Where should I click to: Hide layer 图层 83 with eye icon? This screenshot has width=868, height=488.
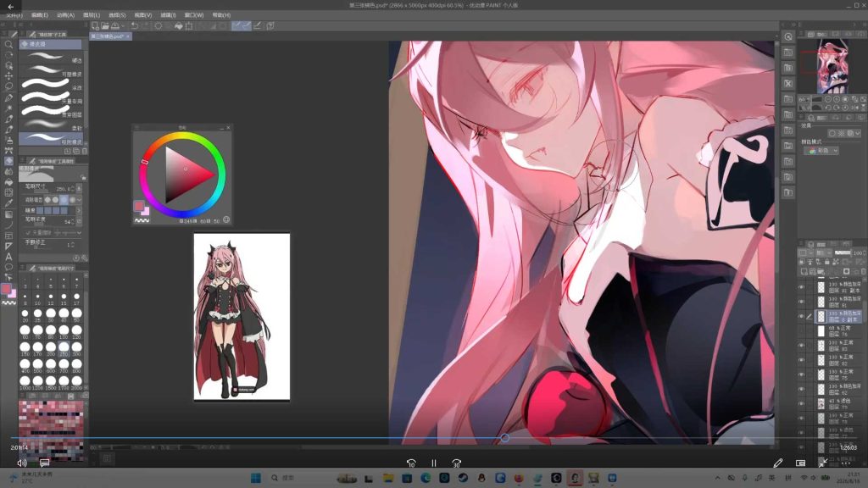coord(801,346)
